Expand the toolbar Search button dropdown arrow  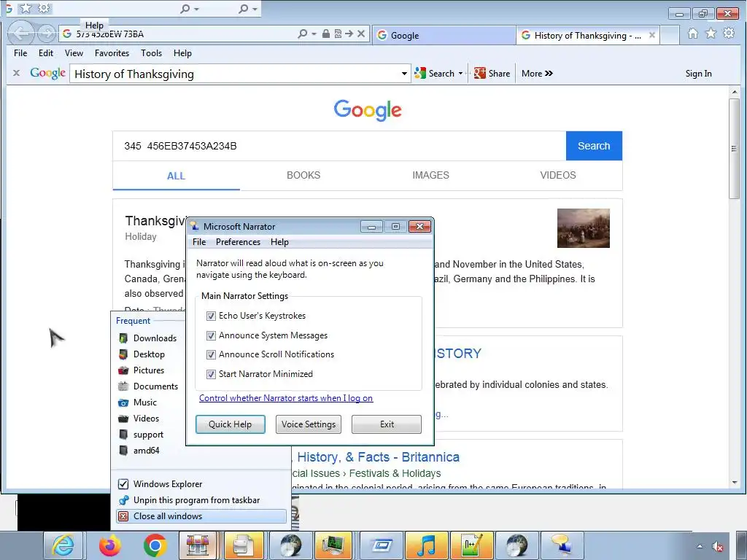tap(460, 74)
